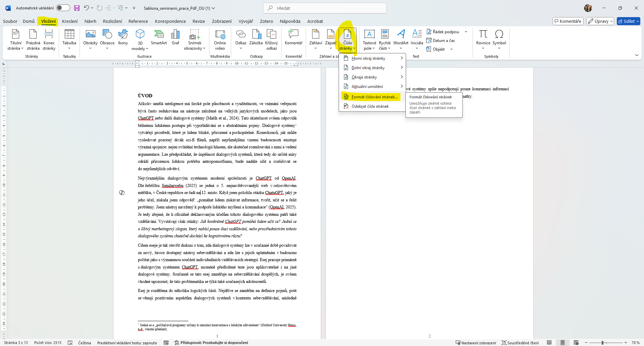Open the Rozložení ribbon tab
Image resolution: width=644 pixels, height=346 pixels.
point(112,21)
